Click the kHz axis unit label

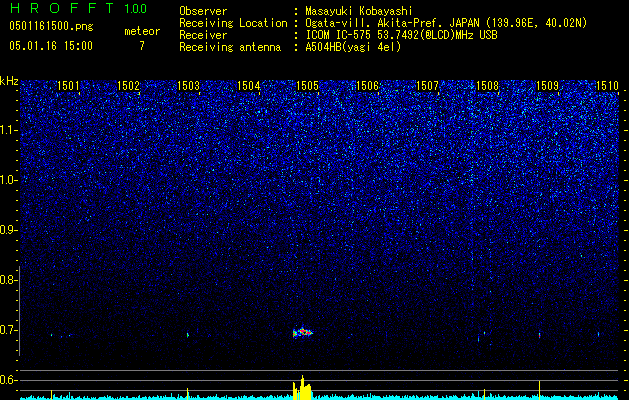point(9,81)
